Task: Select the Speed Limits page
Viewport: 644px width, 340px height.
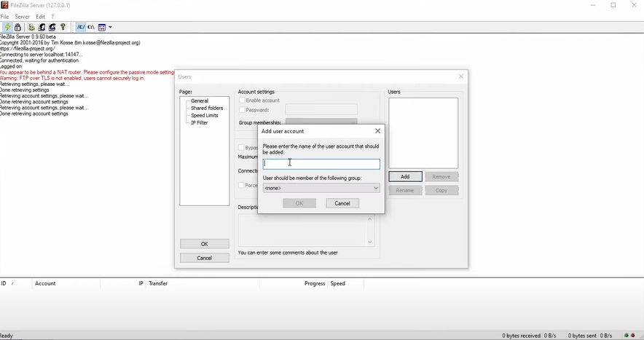Action: (205, 115)
